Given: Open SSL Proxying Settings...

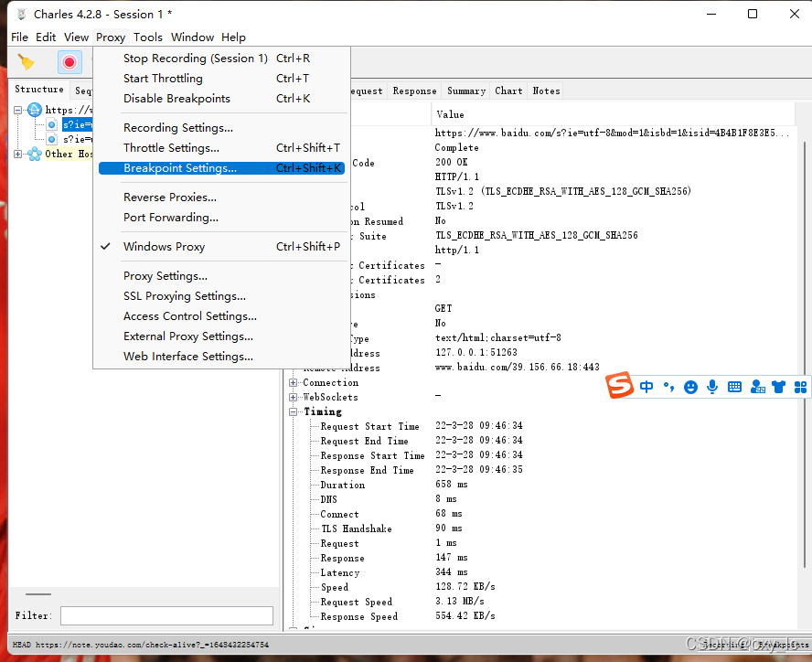Looking at the screenshot, I should click(x=221, y=296).
